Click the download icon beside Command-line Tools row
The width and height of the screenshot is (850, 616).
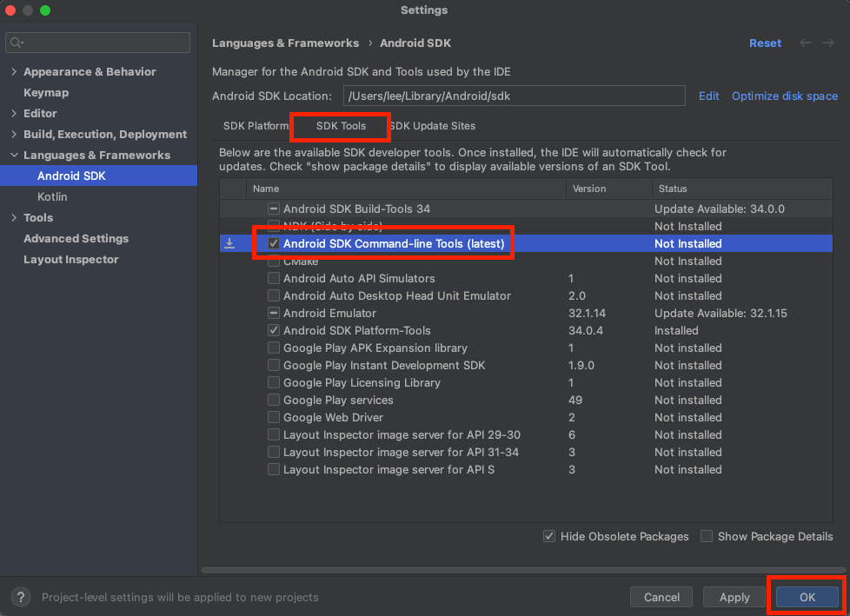click(229, 243)
